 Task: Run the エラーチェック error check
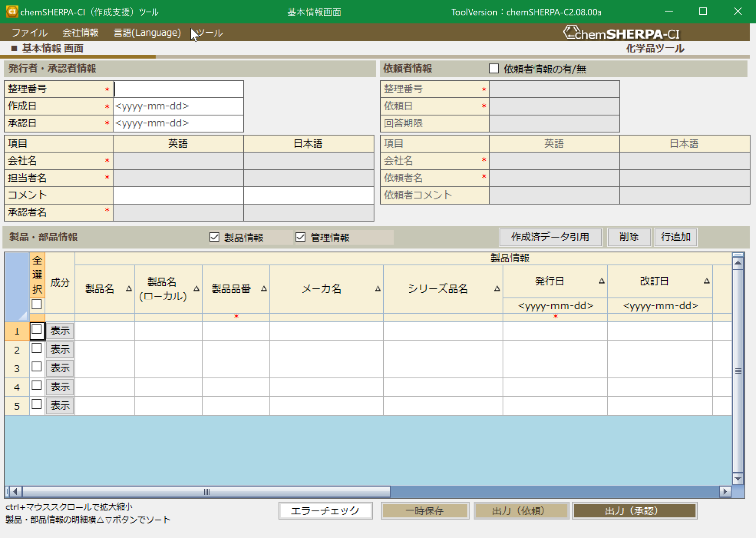pyautogui.click(x=325, y=510)
